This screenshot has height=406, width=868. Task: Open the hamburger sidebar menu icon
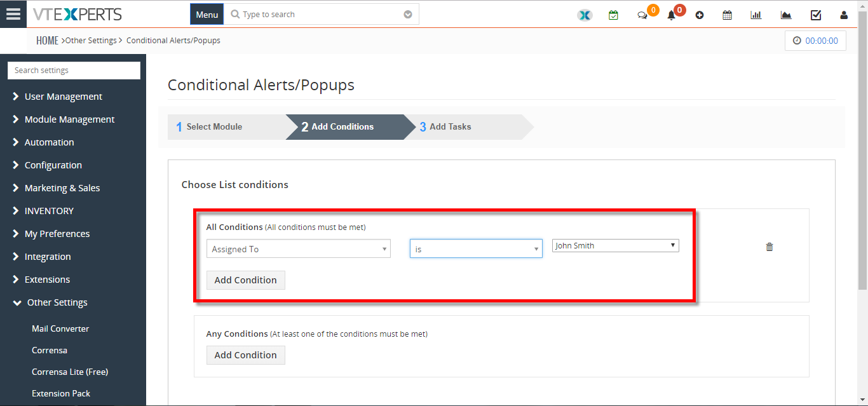[13, 14]
